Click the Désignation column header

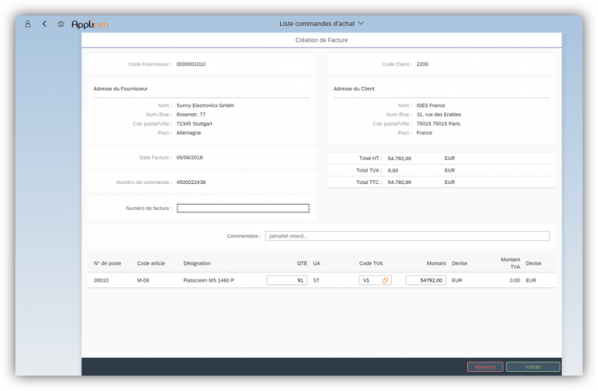coord(197,263)
